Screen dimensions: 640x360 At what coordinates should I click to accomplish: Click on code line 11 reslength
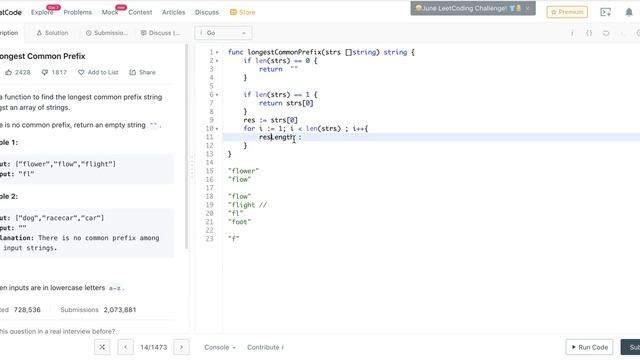click(x=280, y=137)
